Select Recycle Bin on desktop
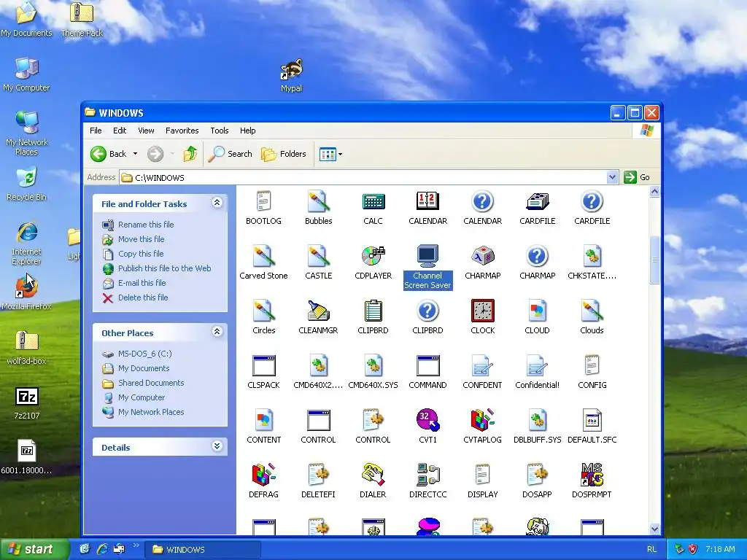Image resolution: width=747 pixels, height=560 pixels. [26, 184]
